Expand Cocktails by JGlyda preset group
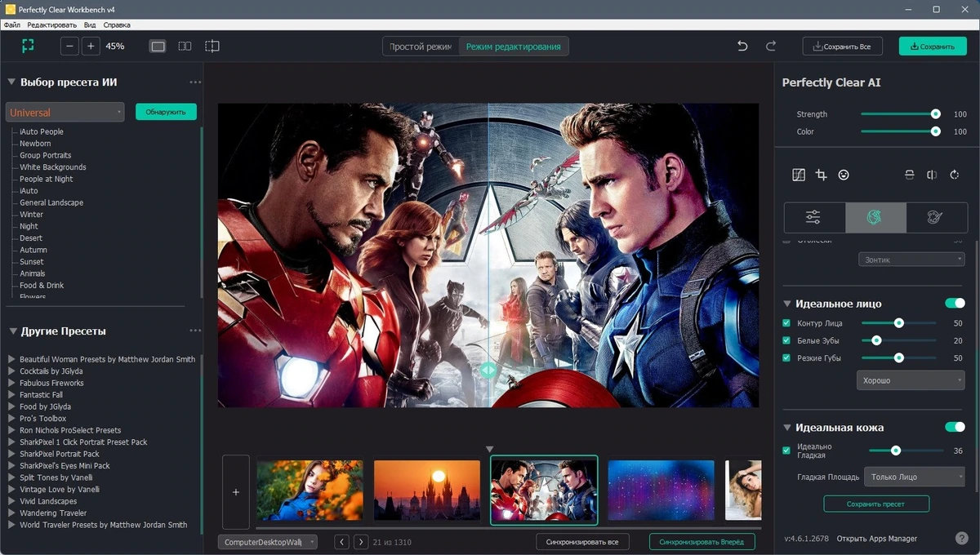Screen dimensions: 980x555 (11, 371)
